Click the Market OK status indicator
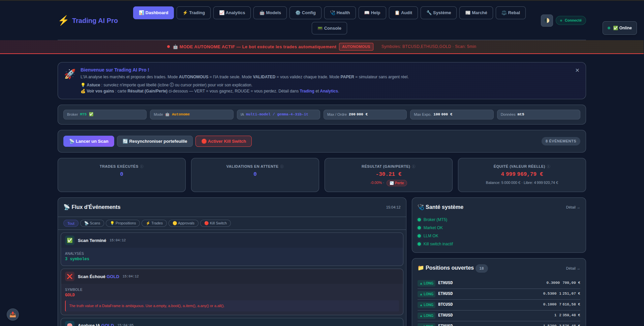 pos(430,228)
